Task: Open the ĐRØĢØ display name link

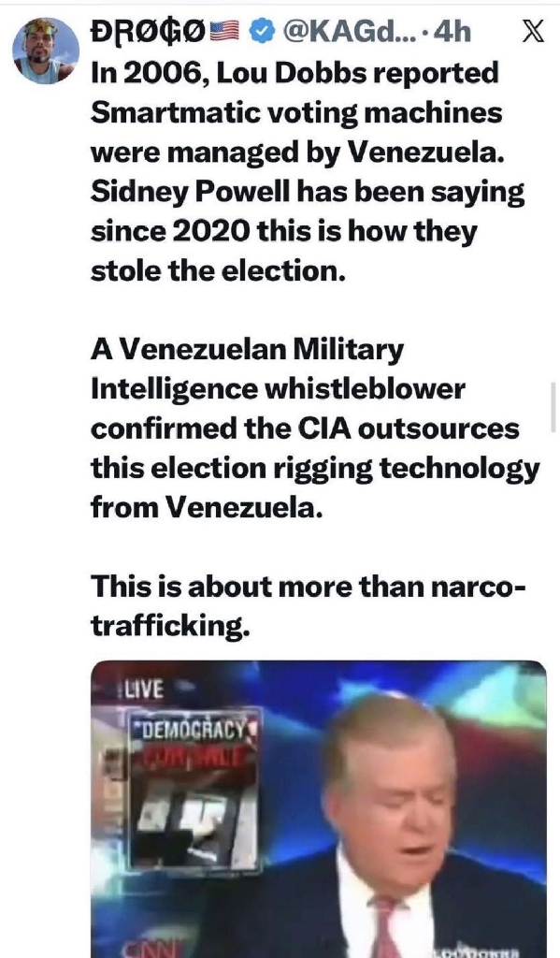Action: click(149, 32)
